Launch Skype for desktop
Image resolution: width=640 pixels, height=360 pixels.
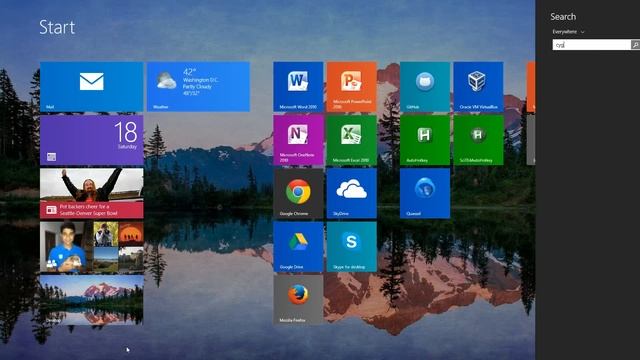(352, 247)
